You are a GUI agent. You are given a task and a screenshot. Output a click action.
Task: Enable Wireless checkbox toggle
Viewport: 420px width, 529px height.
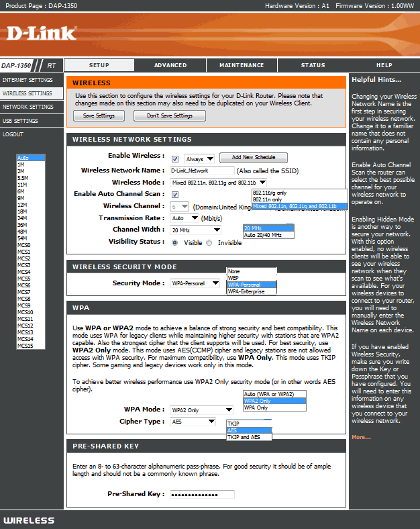point(175,159)
